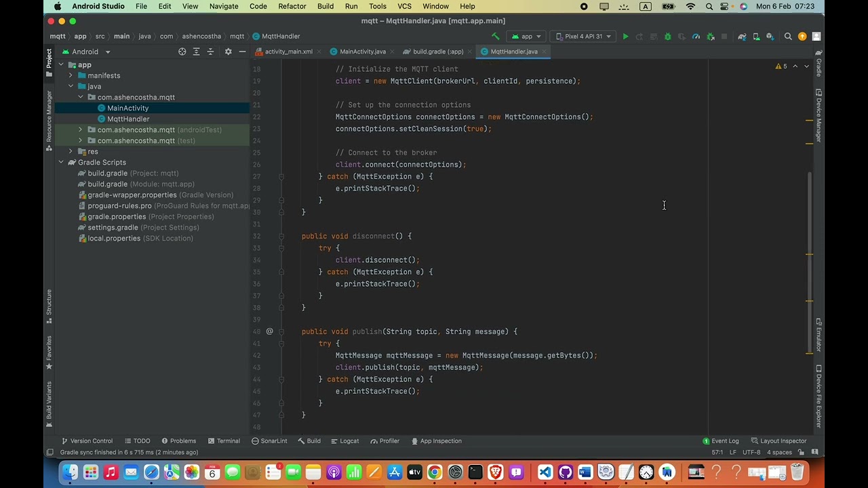Toggle the Build Variants side panel

click(49, 405)
